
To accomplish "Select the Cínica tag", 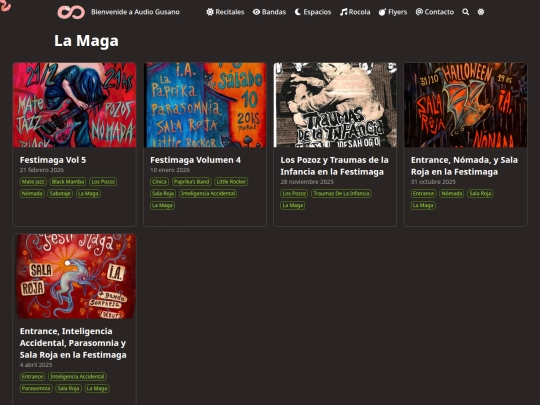I will pyautogui.click(x=159, y=182).
